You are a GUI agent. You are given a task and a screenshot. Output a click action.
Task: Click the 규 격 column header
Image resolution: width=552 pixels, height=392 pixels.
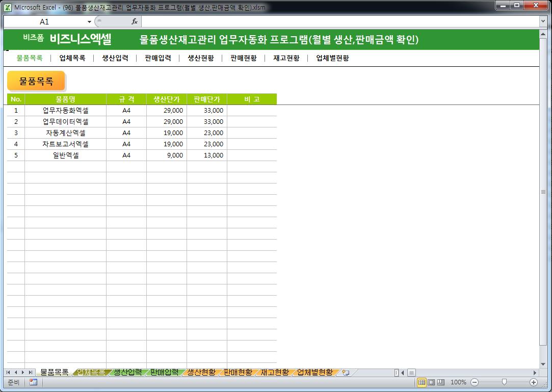click(x=126, y=99)
